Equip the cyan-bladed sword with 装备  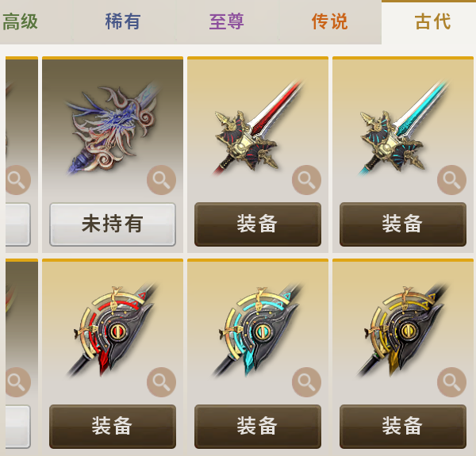click(403, 224)
